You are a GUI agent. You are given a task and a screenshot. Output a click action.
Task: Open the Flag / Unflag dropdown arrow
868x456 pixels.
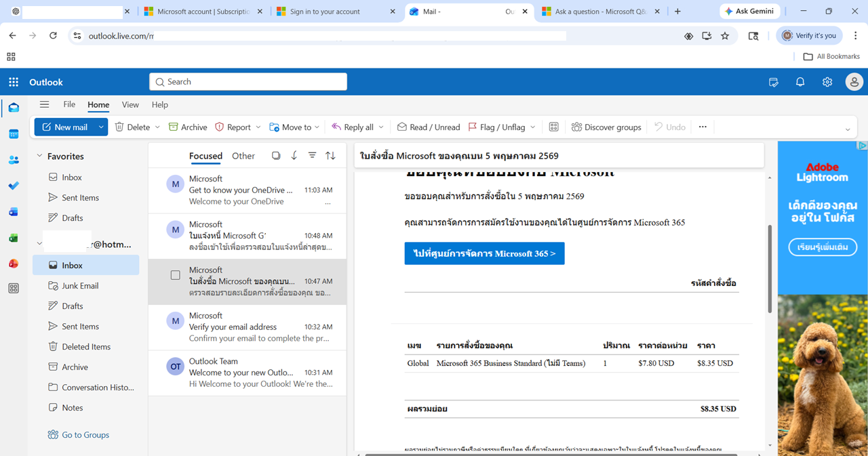tap(533, 127)
